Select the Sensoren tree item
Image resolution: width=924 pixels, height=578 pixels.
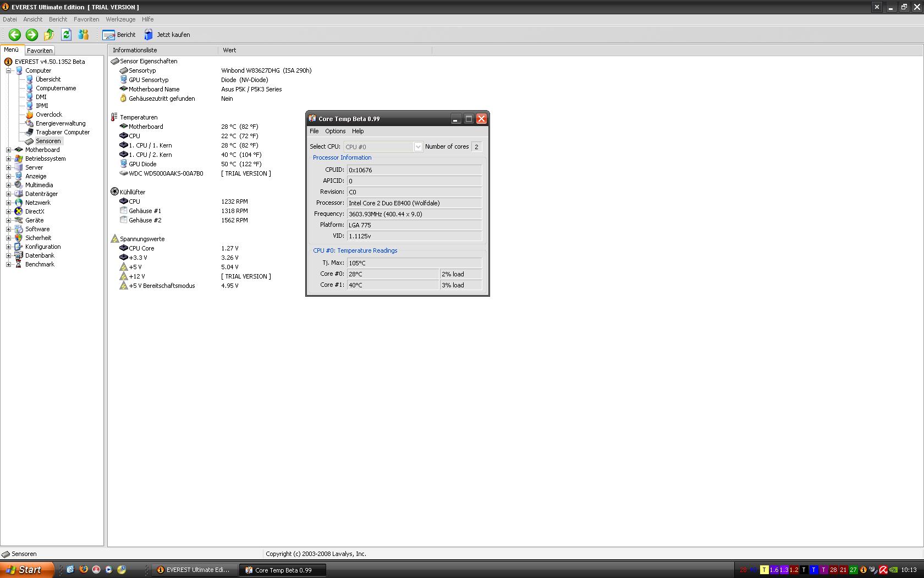click(x=48, y=141)
